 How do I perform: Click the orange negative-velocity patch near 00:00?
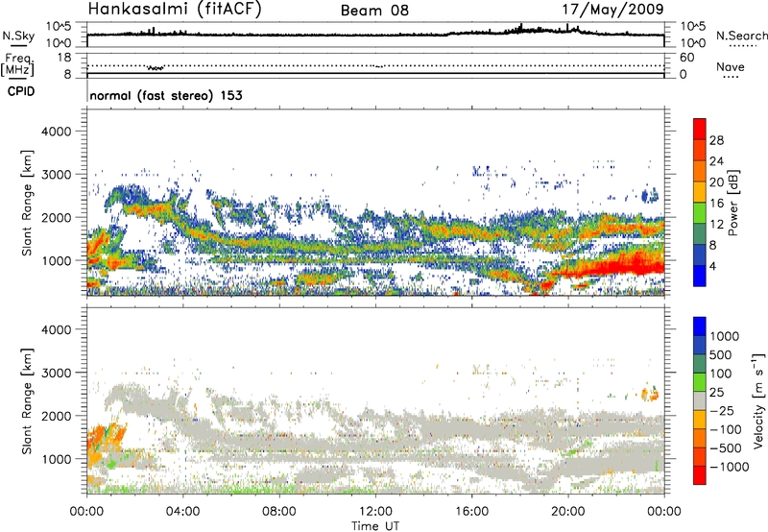[x=106, y=441]
